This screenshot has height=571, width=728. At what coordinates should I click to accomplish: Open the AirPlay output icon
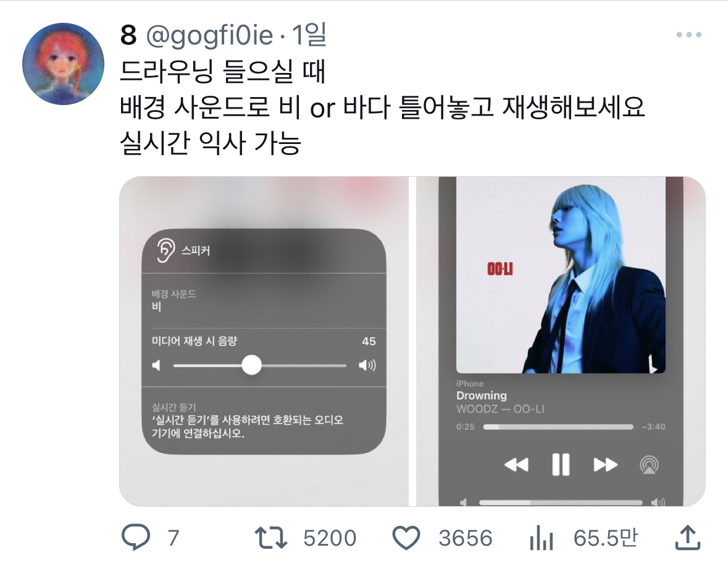click(649, 464)
